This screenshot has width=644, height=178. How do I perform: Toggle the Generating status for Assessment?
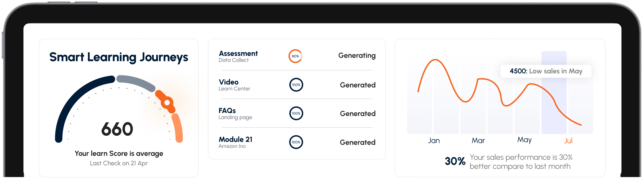tap(357, 55)
